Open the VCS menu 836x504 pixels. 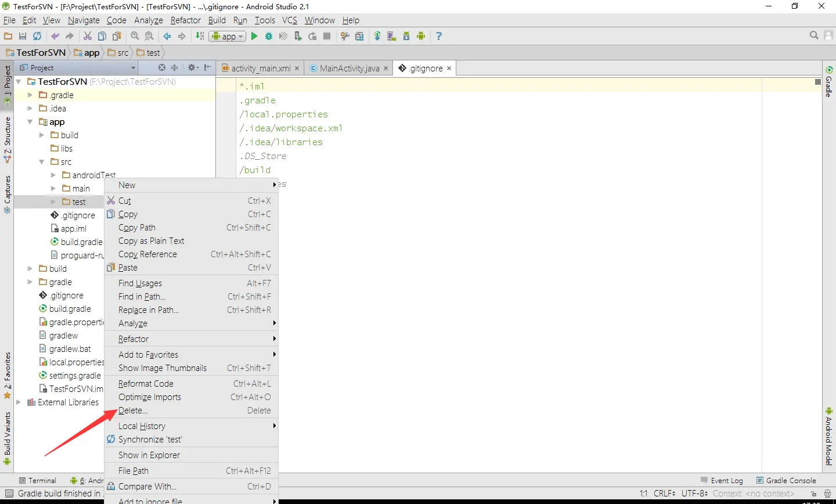[x=289, y=20]
